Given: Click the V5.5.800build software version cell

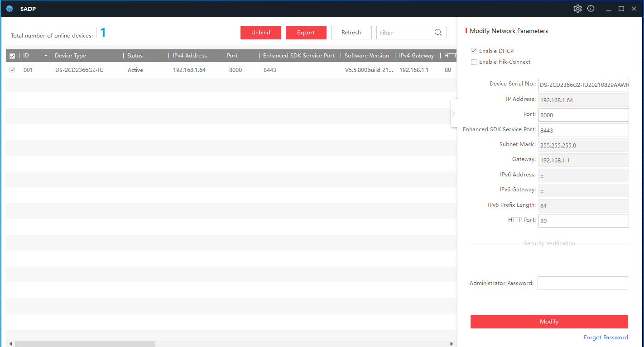Looking at the screenshot, I should [369, 70].
